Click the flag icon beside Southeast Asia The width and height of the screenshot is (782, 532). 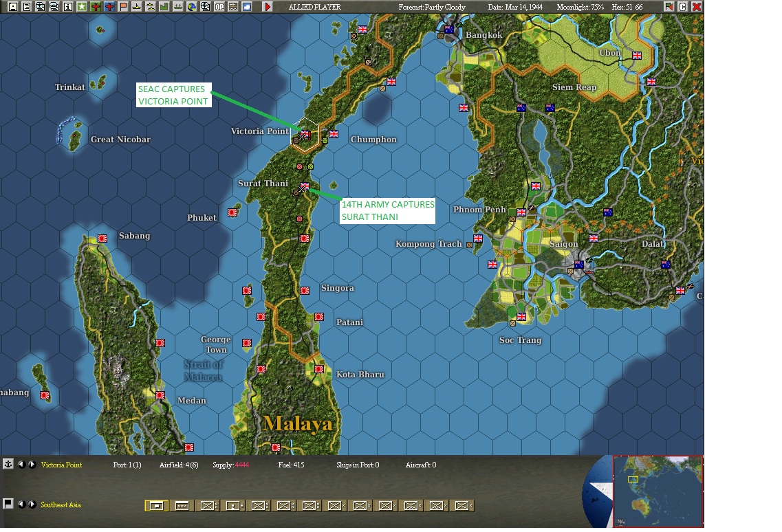point(8,504)
